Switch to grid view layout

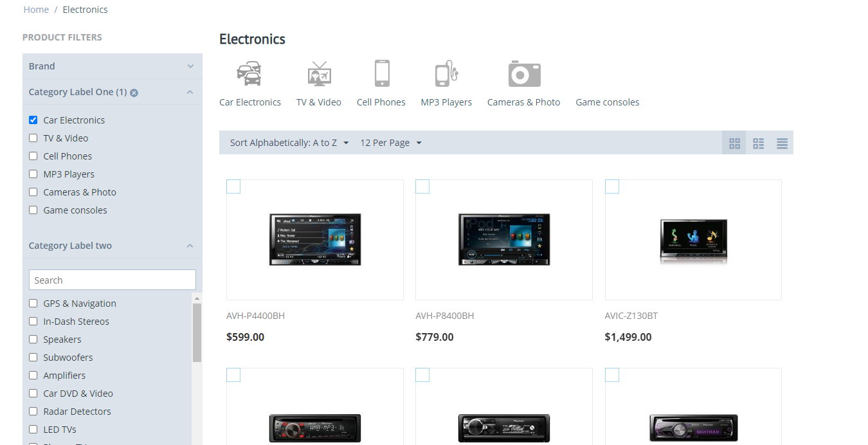coord(734,143)
